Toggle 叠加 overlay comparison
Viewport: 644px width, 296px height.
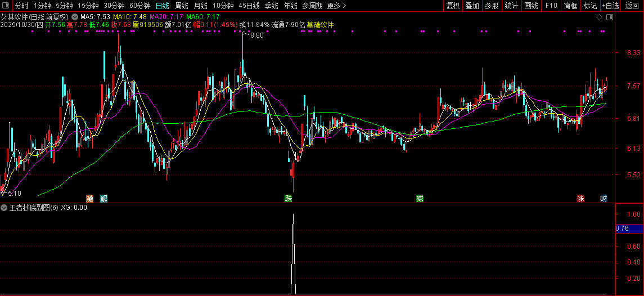coord(472,6)
